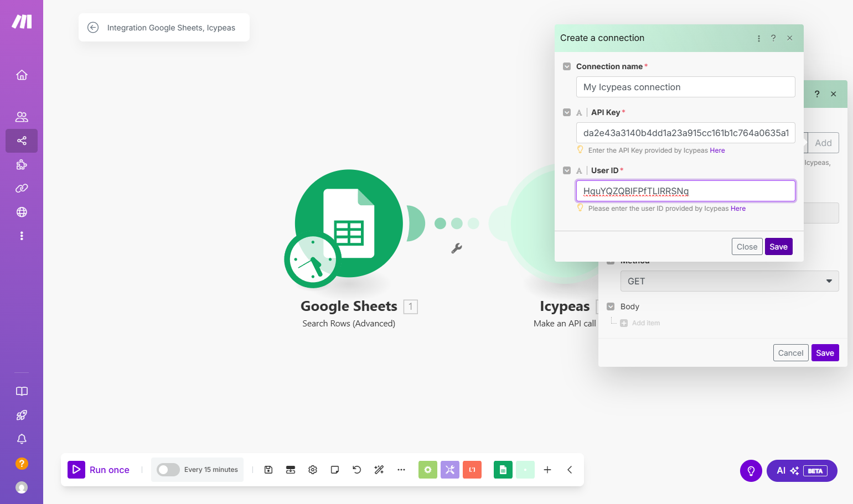Click the plus icon in the bottom toolbar

tap(547, 470)
